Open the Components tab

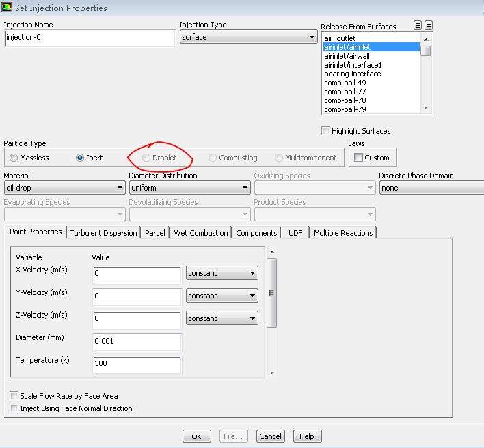click(256, 233)
